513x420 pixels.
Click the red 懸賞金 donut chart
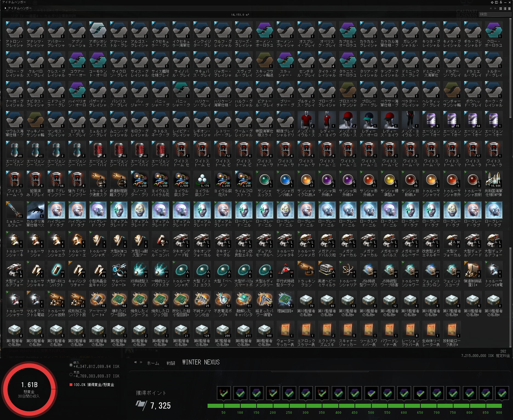click(x=29, y=389)
